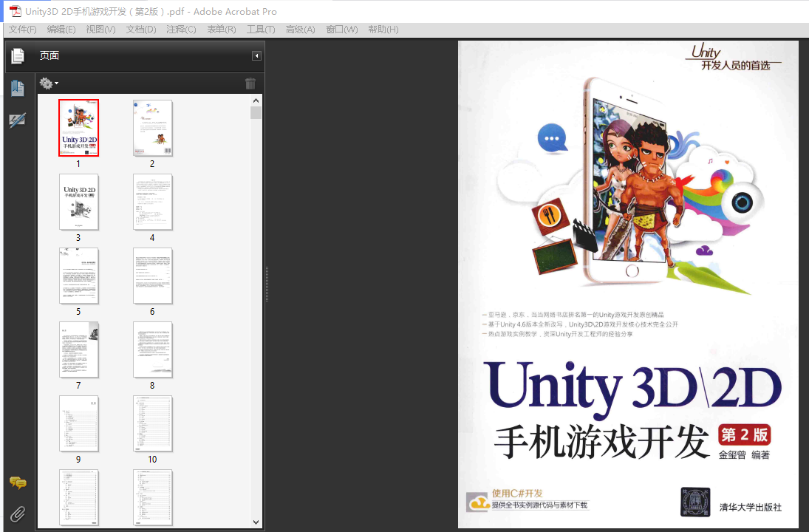Select page 1 thumbnail
809x532 pixels.
[x=78, y=127]
